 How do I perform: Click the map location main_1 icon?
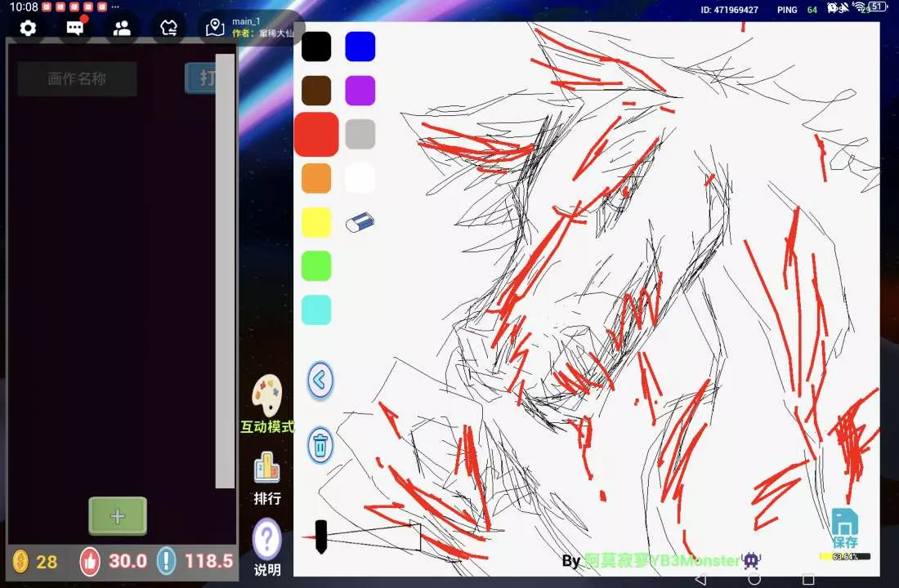tap(215, 29)
